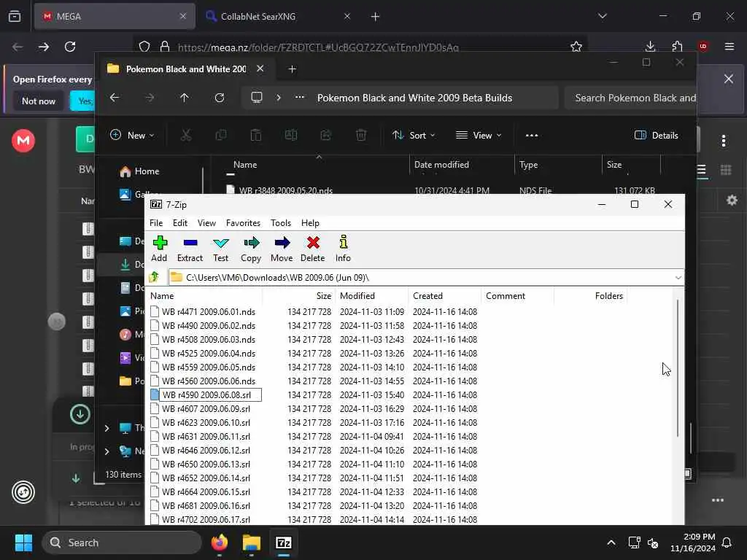Open Info in 7-Zip toolbar

click(343, 249)
